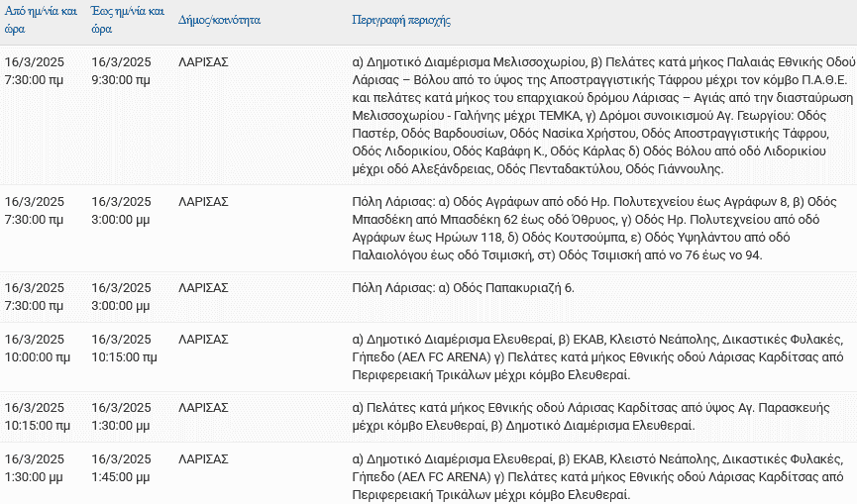Click the description mentioning Οδός Παπακυριαζή 6
This screenshot has height=504, width=857.
point(464,288)
